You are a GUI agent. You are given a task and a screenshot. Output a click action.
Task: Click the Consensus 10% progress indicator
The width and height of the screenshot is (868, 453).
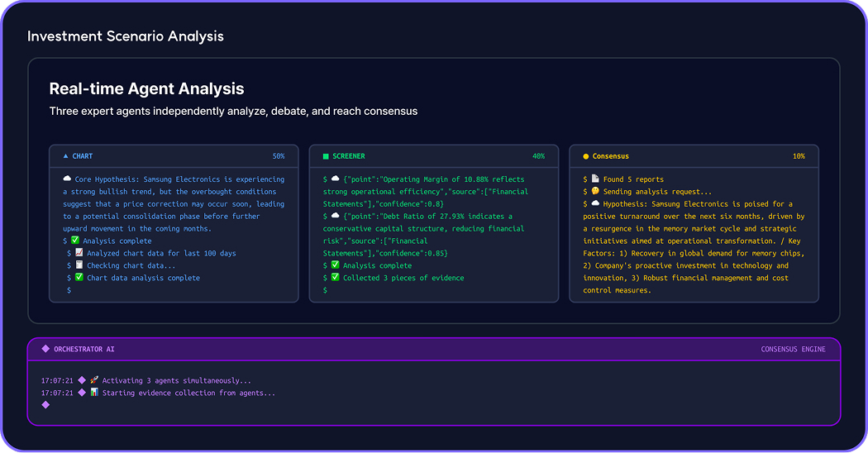799,156
